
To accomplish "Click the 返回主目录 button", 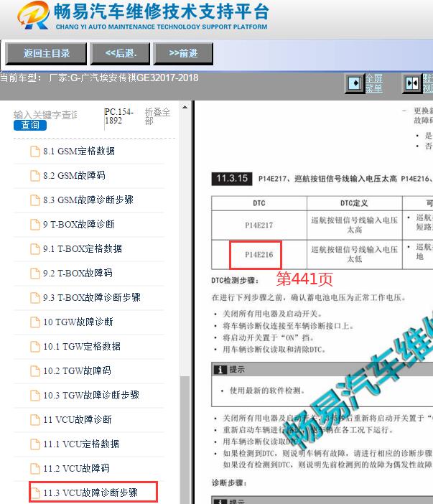I will pyautogui.click(x=46, y=53).
